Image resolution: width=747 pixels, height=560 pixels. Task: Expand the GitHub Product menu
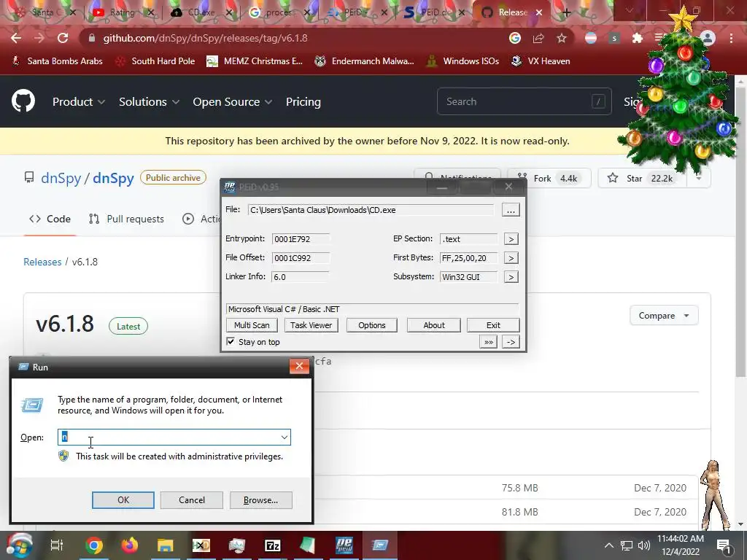(79, 102)
